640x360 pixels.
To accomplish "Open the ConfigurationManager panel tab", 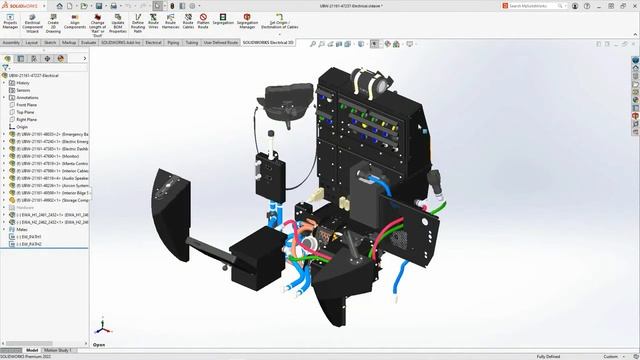I will coord(34,59).
